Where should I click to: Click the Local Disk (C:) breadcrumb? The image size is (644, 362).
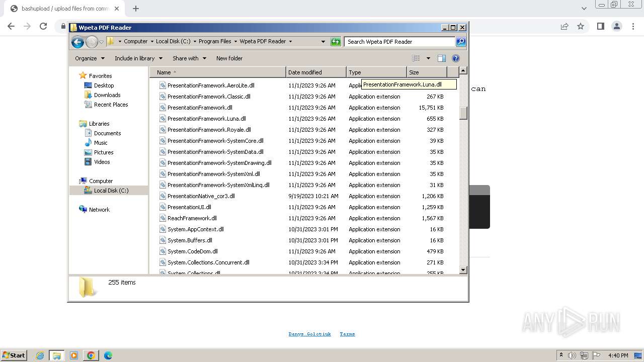pos(173,42)
